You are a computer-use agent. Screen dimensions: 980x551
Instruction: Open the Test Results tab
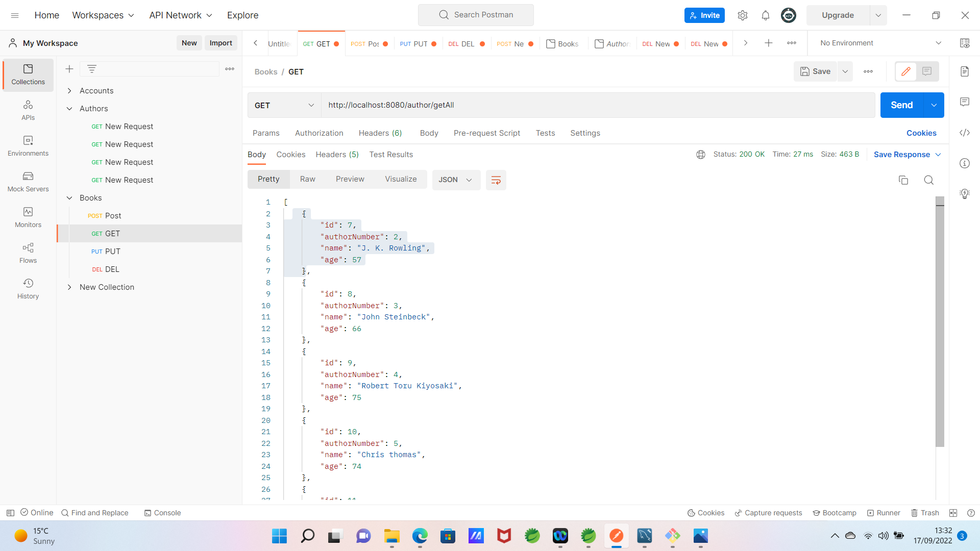tap(391, 155)
